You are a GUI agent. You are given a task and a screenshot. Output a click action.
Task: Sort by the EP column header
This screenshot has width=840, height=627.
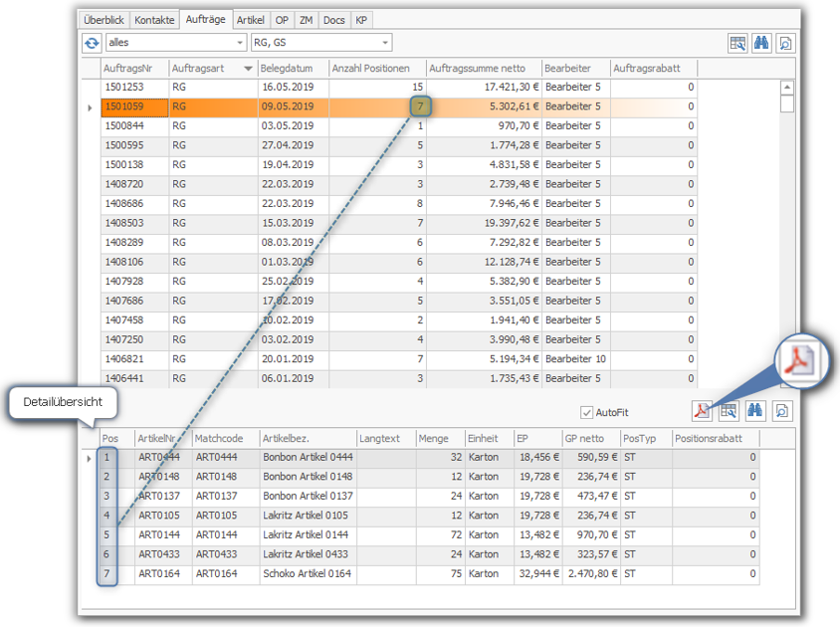(538, 438)
